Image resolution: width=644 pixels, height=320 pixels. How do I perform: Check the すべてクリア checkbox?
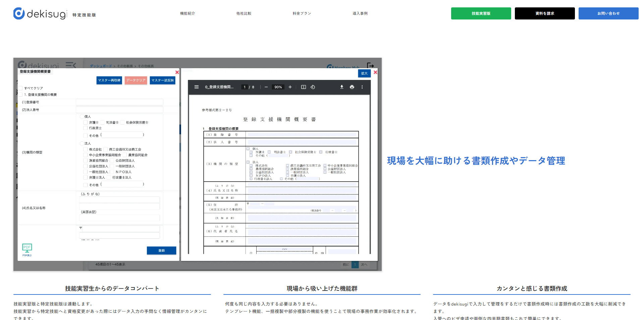pyautogui.click(x=20, y=88)
